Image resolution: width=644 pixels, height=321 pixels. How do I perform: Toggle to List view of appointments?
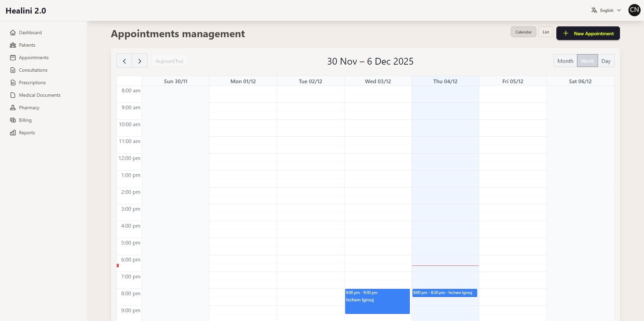(x=546, y=32)
